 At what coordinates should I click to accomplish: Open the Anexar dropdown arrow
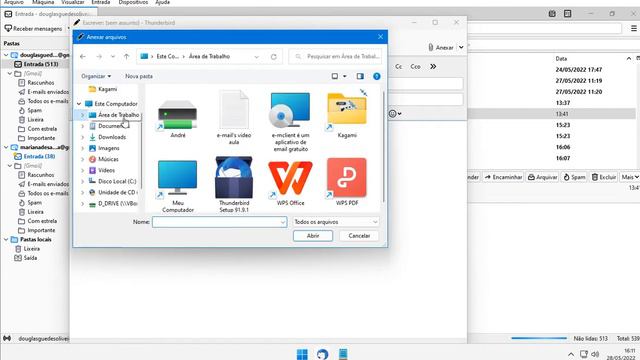461,47
